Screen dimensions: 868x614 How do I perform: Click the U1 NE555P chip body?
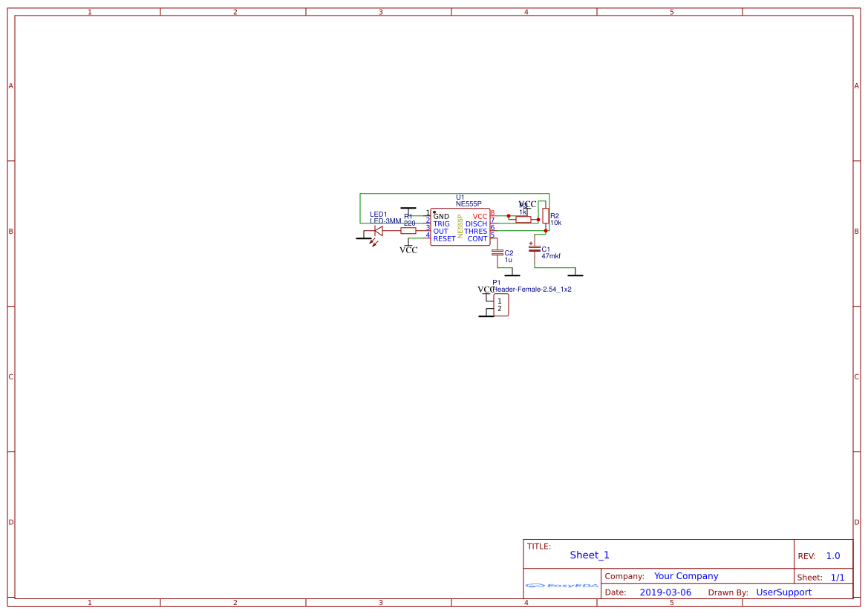click(460, 227)
